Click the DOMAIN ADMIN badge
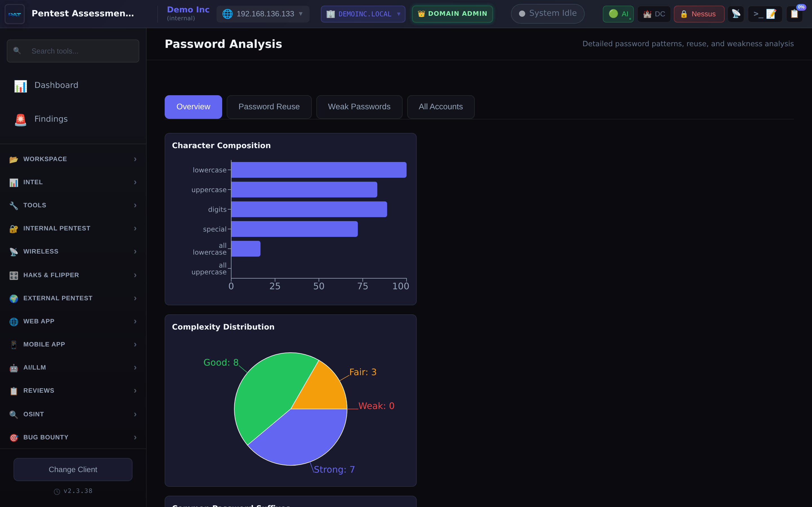This screenshot has height=507, width=812. [452, 14]
